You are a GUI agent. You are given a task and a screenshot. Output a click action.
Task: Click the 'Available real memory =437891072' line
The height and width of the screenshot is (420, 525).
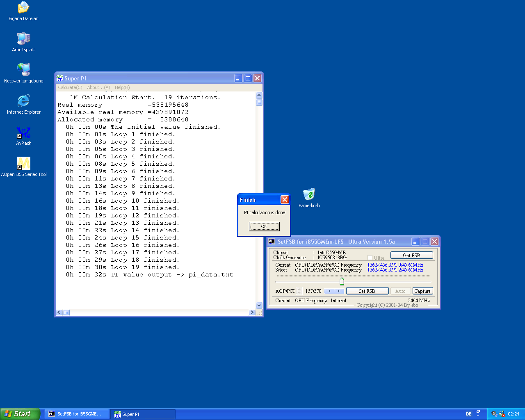pos(123,112)
